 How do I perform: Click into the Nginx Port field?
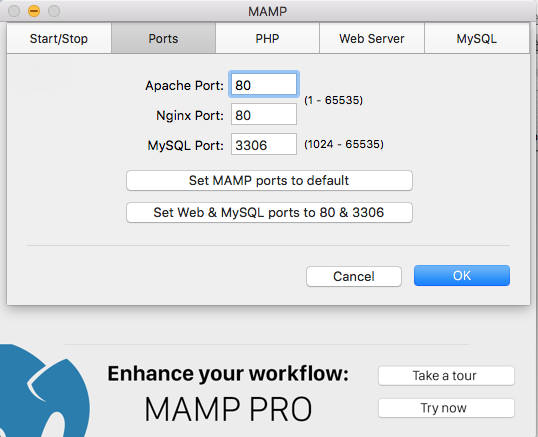pyautogui.click(x=264, y=114)
